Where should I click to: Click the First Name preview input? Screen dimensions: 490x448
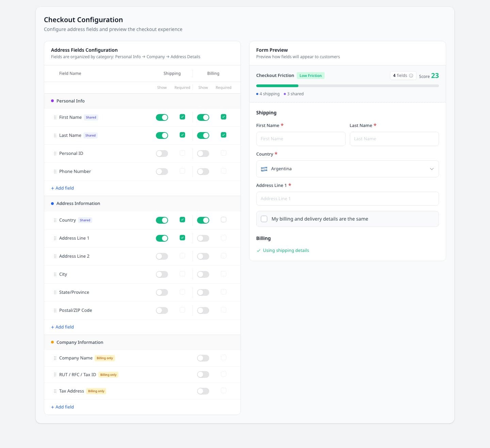click(301, 139)
